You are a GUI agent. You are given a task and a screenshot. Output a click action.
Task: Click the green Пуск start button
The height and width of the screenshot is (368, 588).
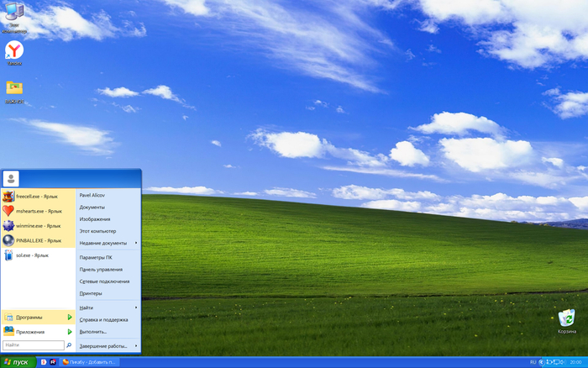[x=17, y=362]
